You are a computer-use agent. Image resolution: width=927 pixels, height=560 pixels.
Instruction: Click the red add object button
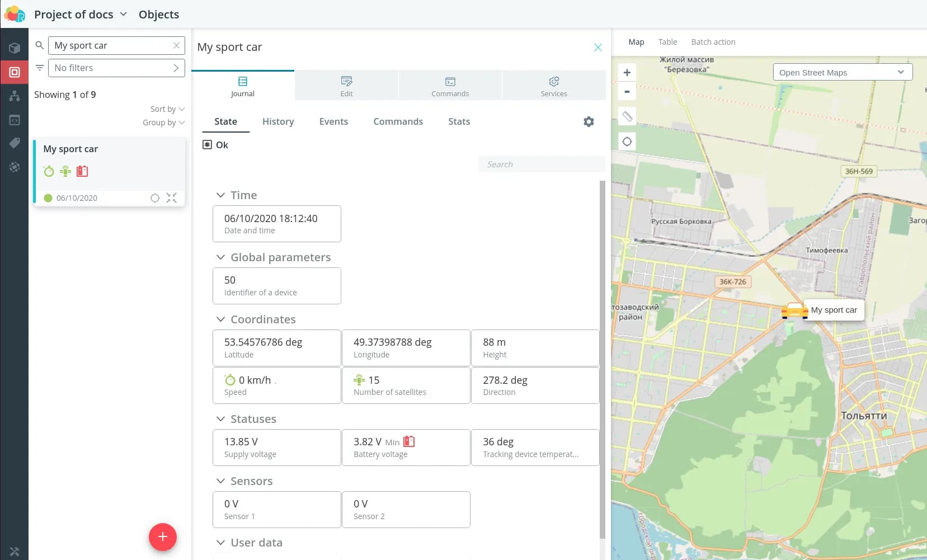point(162,537)
